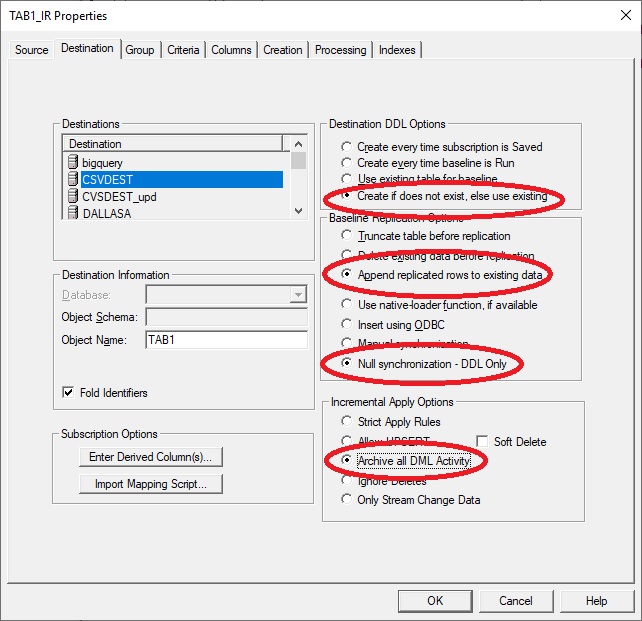Click into the Object Name field
The width and height of the screenshot is (642, 621).
coord(226,340)
